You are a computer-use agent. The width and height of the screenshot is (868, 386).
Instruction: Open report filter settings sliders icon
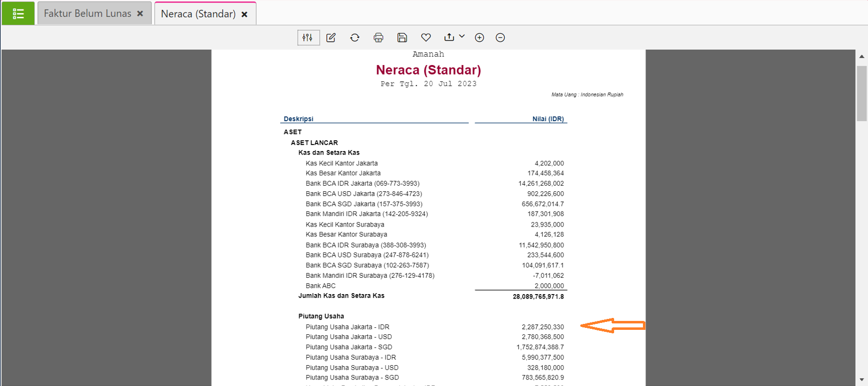coord(308,38)
